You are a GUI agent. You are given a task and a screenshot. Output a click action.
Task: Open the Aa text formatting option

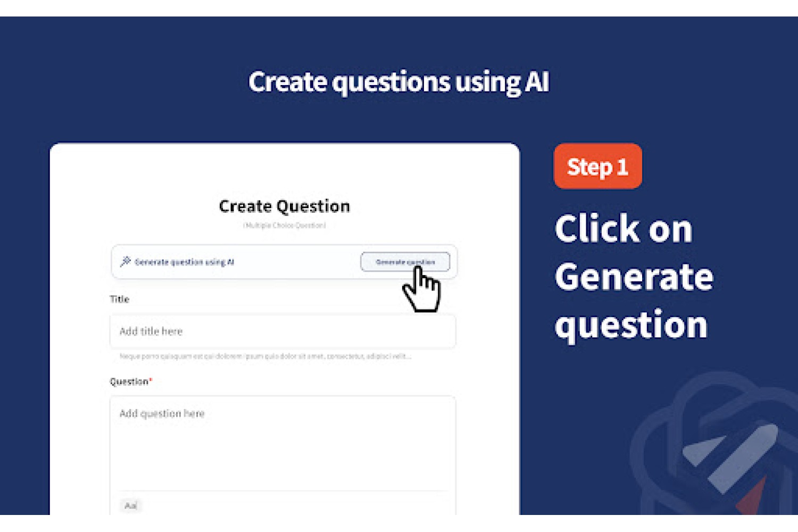pos(131,505)
